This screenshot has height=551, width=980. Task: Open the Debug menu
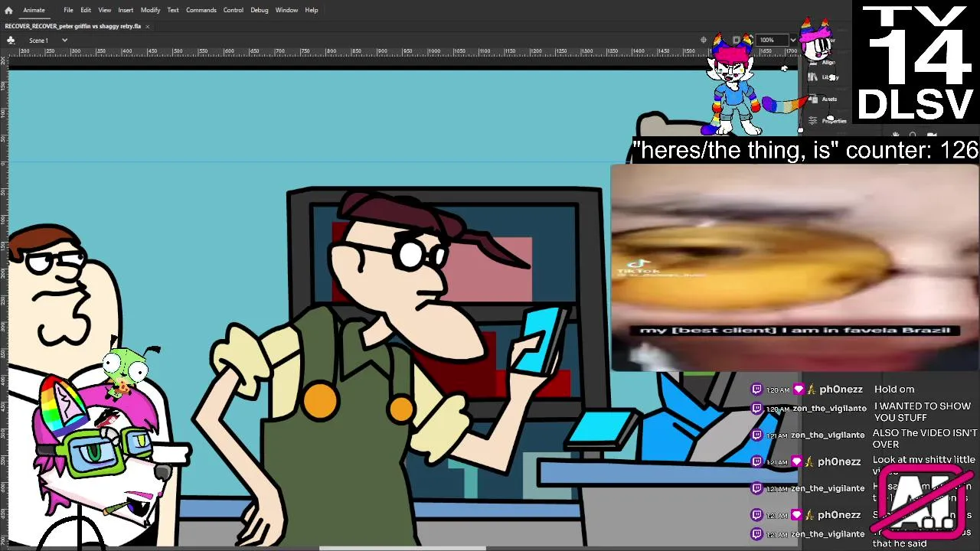point(260,10)
